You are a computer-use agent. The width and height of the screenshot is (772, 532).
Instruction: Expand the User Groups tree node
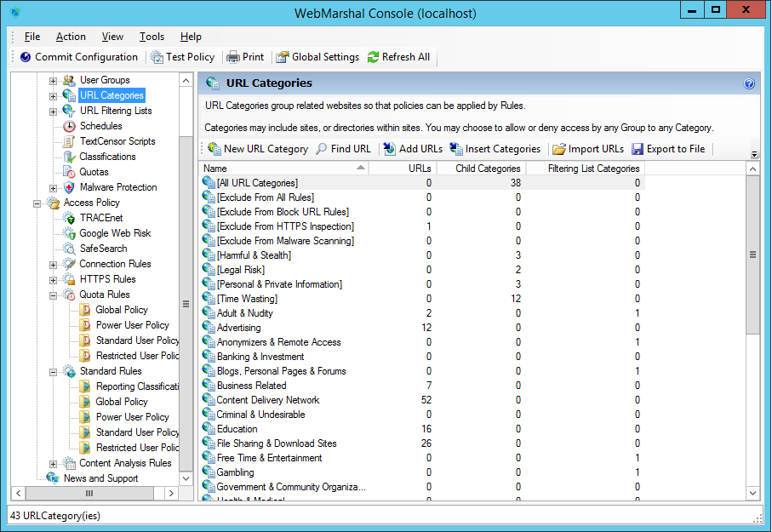pyautogui.click(x=53, y=80)
